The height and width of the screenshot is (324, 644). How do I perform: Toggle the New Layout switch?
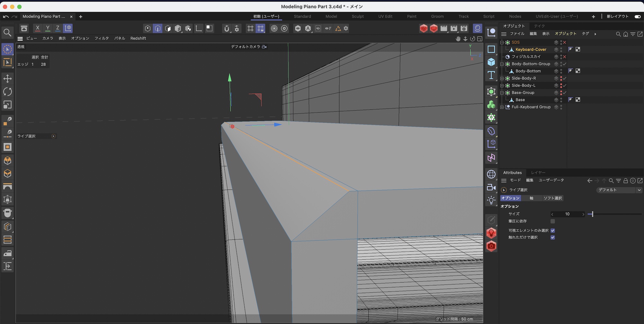pos(637,16)
